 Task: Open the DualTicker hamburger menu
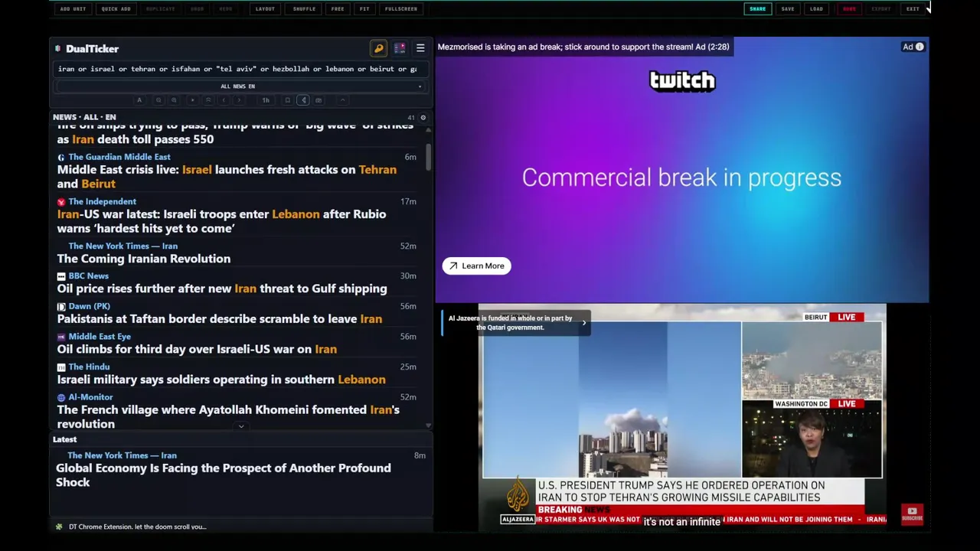[x=420, y=48]
